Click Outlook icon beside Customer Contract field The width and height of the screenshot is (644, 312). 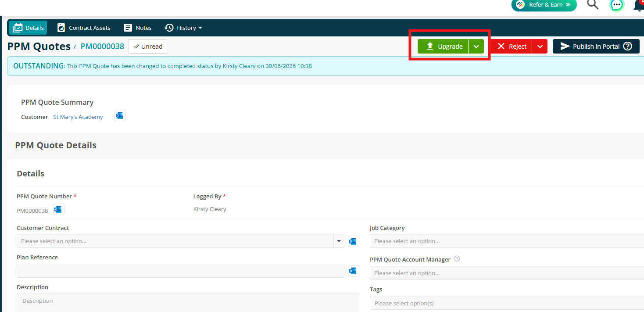click(353, 241)
